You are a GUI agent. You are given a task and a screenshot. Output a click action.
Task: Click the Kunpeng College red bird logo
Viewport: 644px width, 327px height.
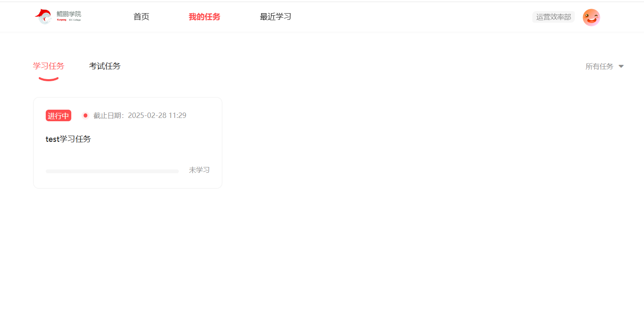click(x=43, y=16)
